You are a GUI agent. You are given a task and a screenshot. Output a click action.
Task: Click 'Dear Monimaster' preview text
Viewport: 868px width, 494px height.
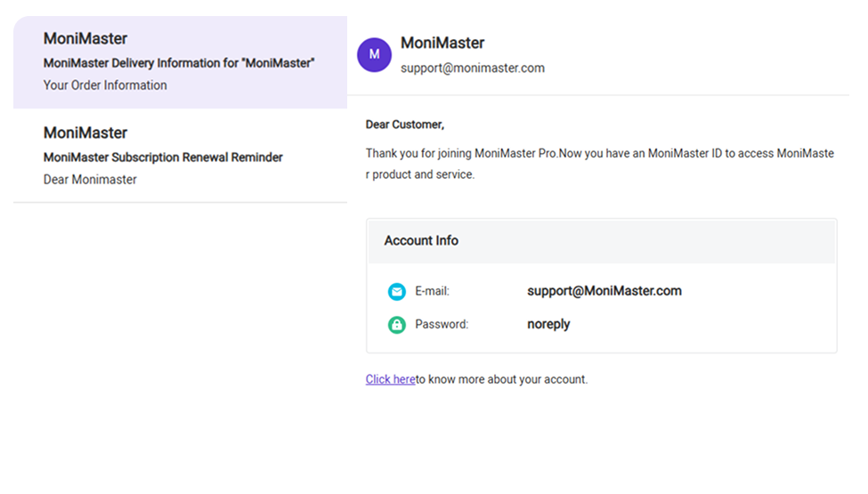90,180
